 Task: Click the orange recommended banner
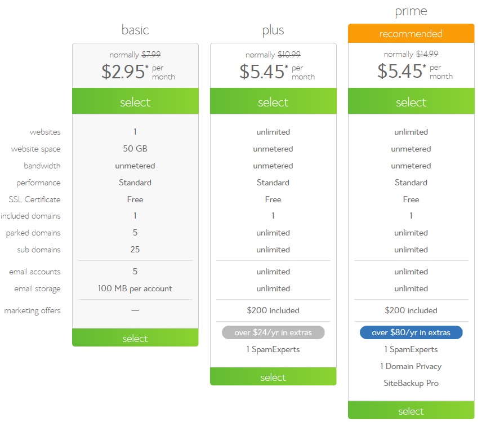tap(411, 33)
